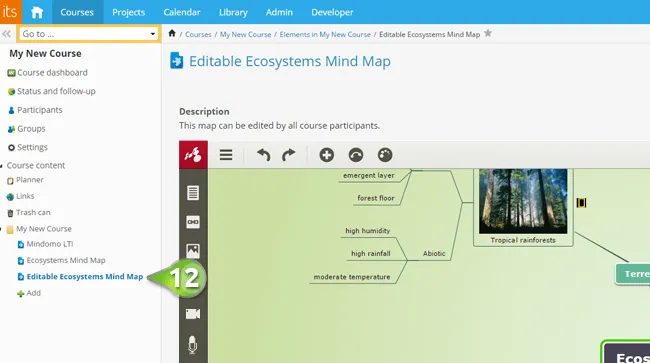Viewport: 650px width, 363px height.
Task: Open the Go to dropdown
Action: (x=88, y=34)
